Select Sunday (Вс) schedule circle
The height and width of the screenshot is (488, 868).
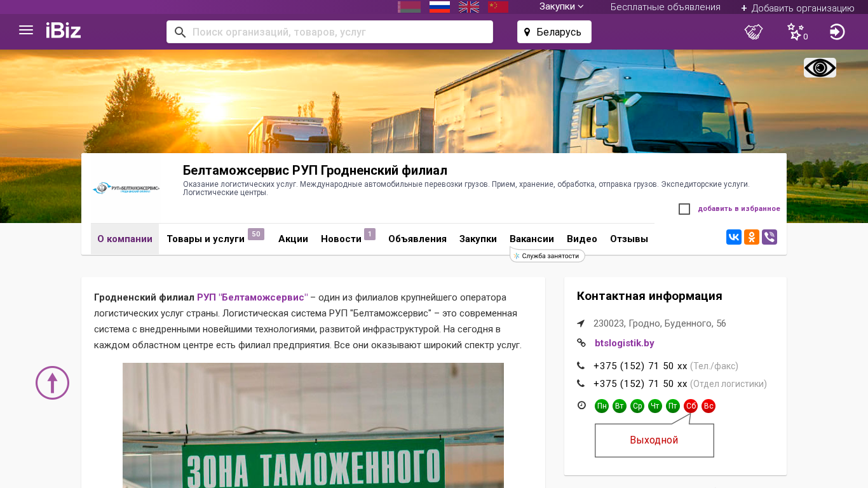(x=709, y=406)
